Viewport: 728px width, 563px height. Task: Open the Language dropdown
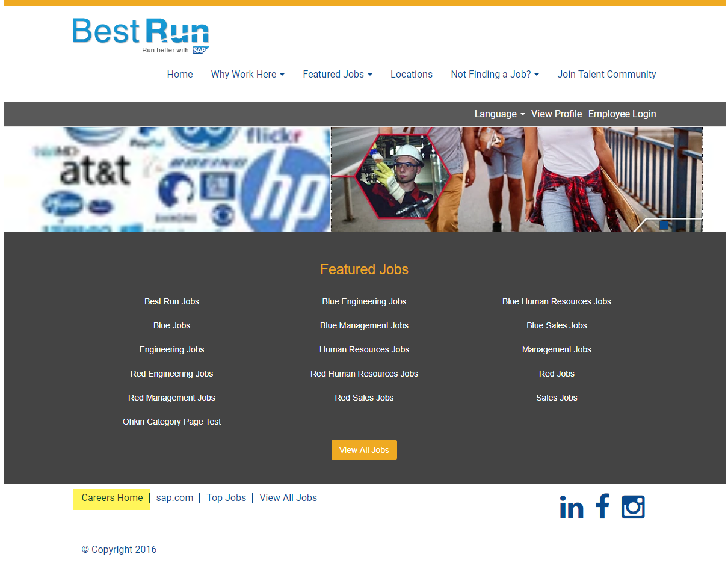499,114
